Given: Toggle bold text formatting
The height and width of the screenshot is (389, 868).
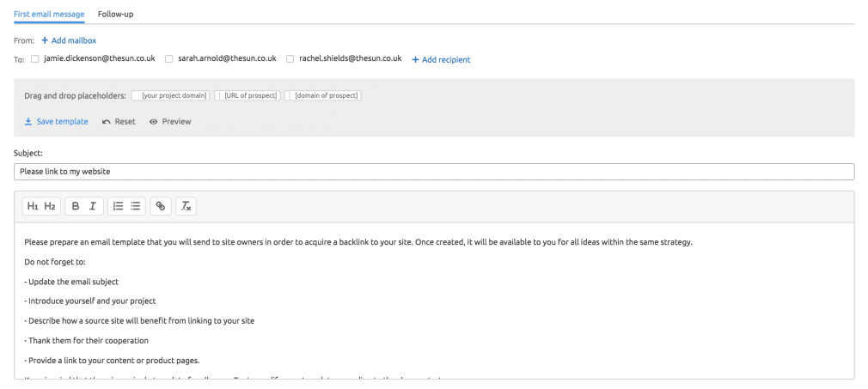Looking at the screenshot, I should (x=76, y=206).
